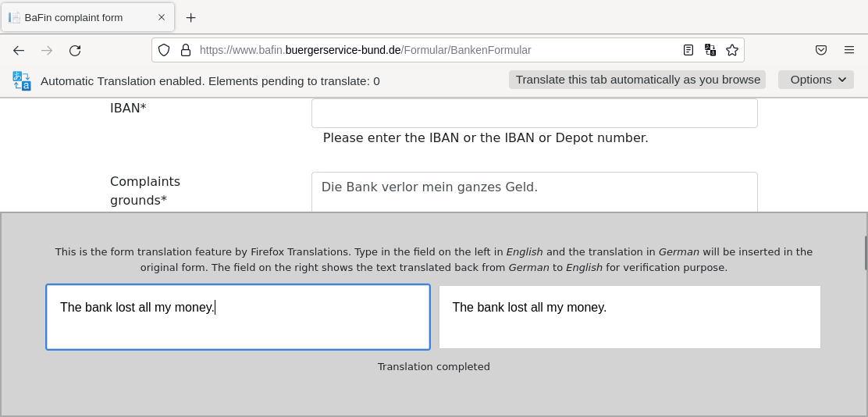Save page to Pocket
The width and height of the screenshot is (868, 417).
pyautogui.click(x=821, y=50)
